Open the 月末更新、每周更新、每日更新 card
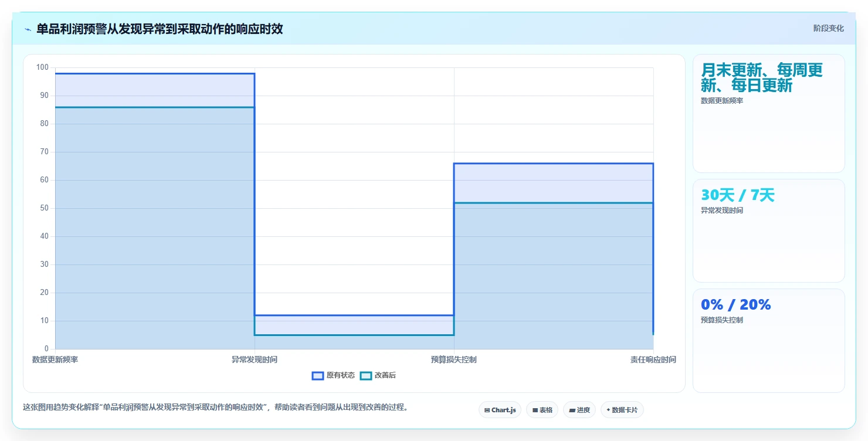The height and width of the screenshot is (441, 868). click(x=768, y=113)
